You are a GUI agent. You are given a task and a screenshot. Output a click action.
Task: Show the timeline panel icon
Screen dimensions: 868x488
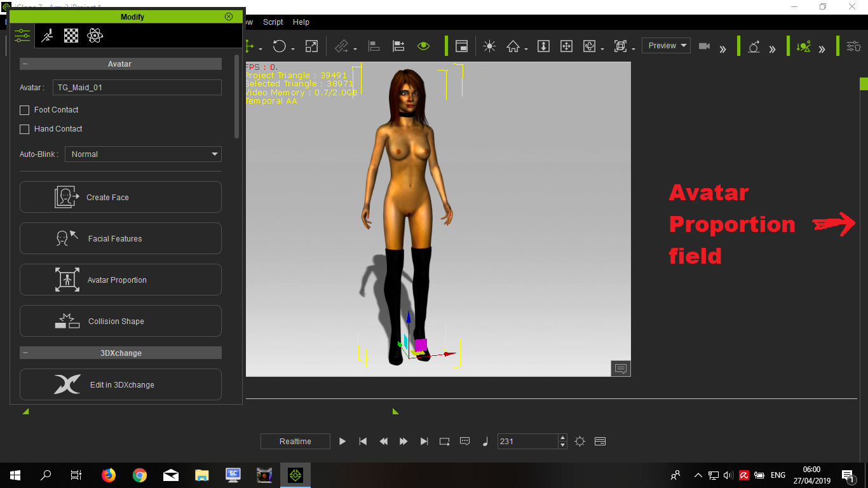pyautogui.click(x=600, y=441)
